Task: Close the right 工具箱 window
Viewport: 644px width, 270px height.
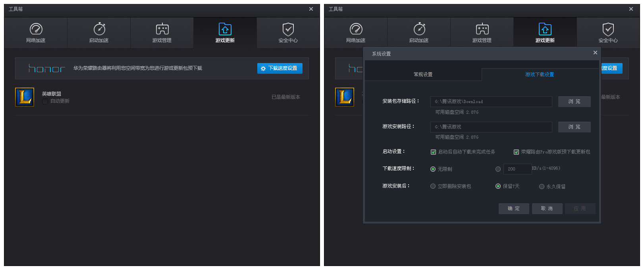Action: [x=631, y=9]
